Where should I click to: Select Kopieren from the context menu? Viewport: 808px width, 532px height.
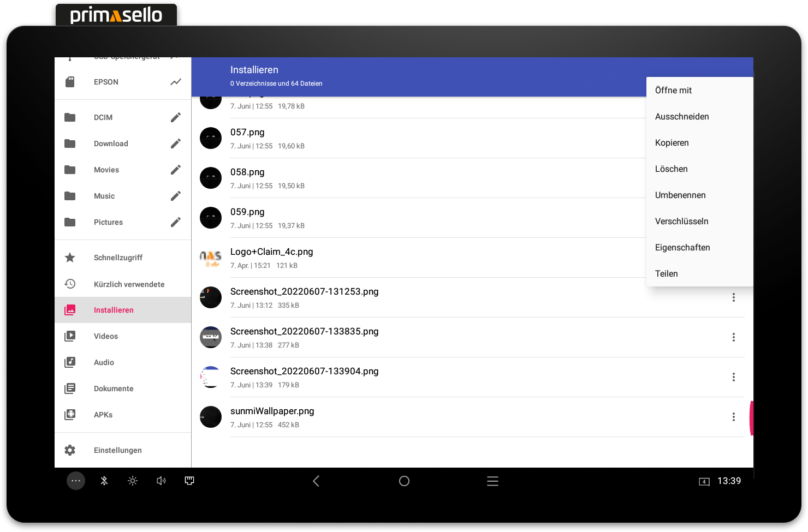(672, 142)
